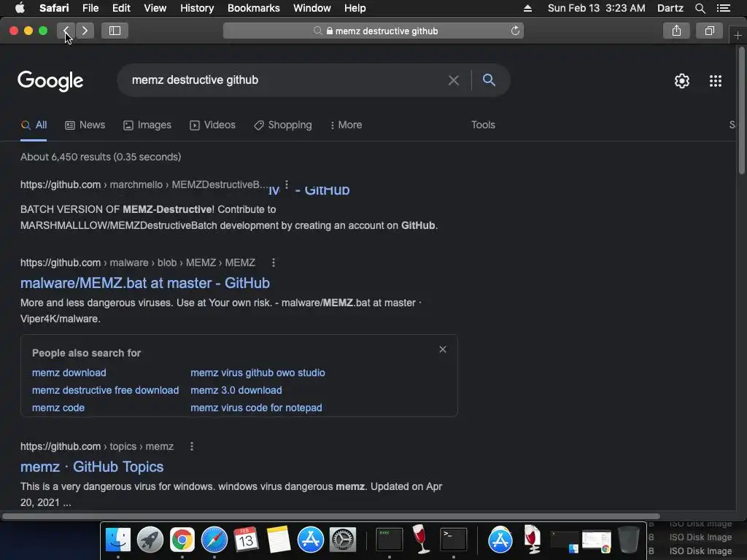Open Google Chrome from the Dock
This screenshot has width=747, height=560.
[x=182, y=540]
